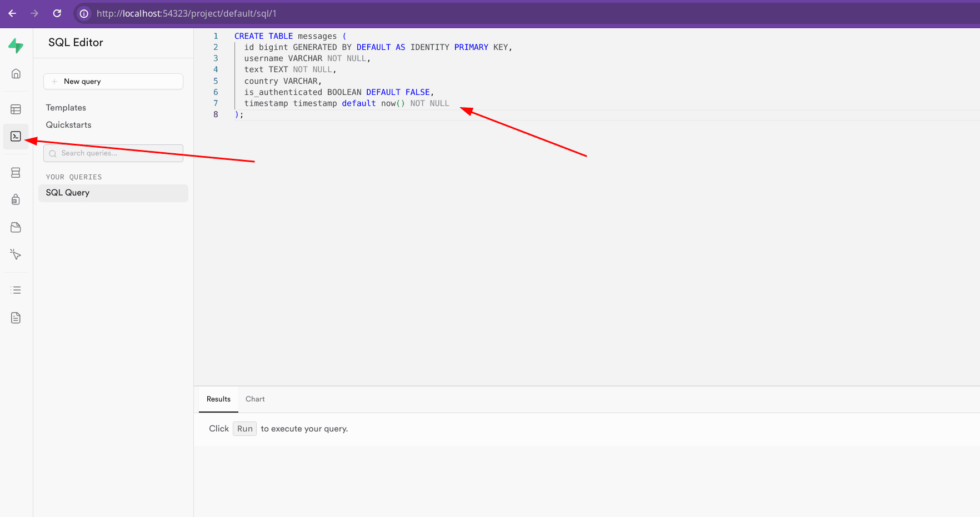Focus the Search queries field
Image resolution: width=980 pixels, height=517 pixels.
pos(113,153)
